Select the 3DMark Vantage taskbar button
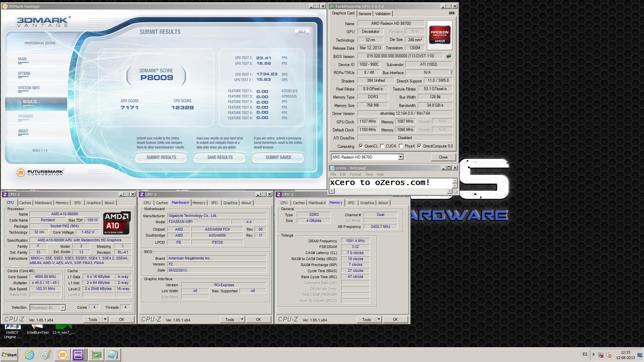Screen dimensions: 644x362 pos(62,355)
